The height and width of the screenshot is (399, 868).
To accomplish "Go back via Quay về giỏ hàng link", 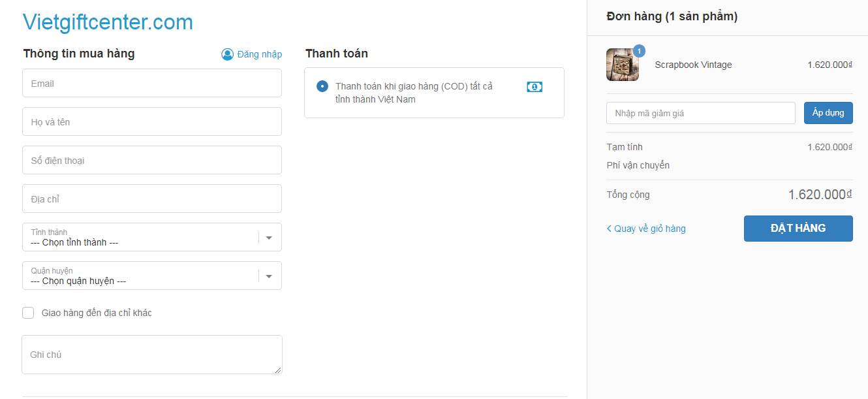I will pos(650,229).
